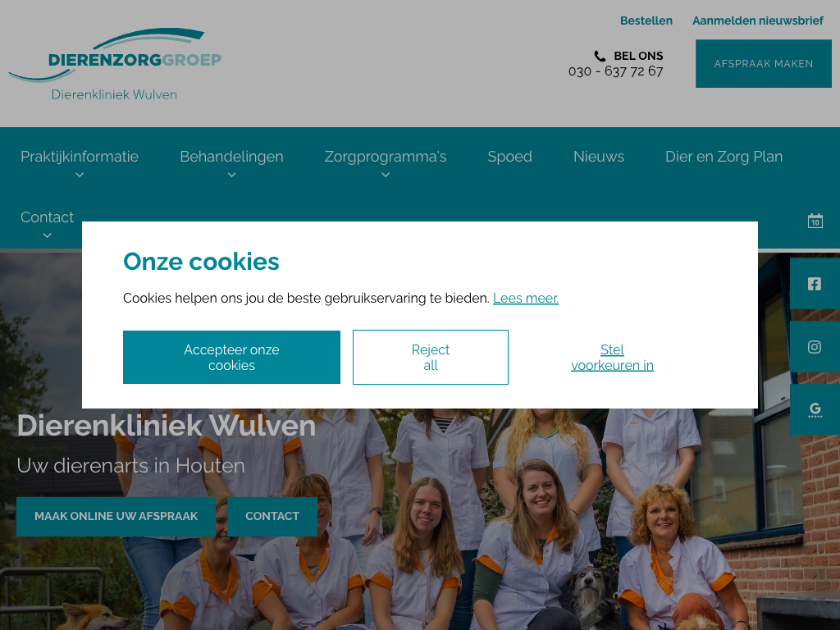Open the Nieuws menu item
Screen dimensions: 840x630
[x=598, y=157]
